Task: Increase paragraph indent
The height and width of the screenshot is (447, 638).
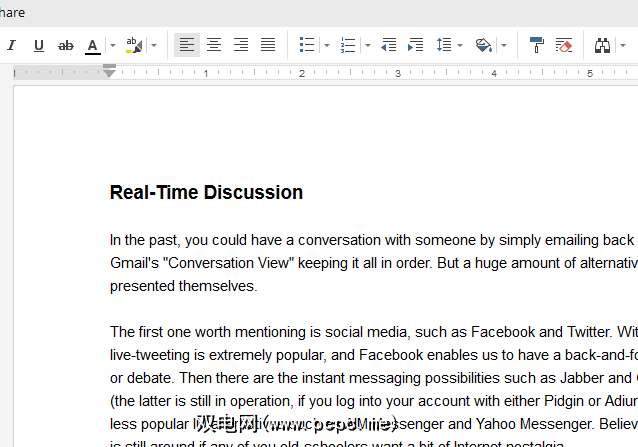Action: (x=416, y=45)
